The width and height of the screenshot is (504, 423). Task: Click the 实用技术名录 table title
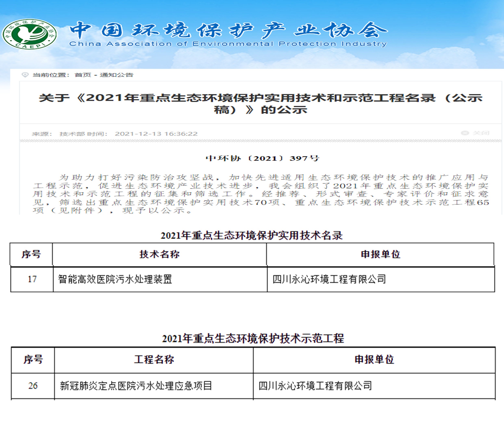click(x=252, y=236)
